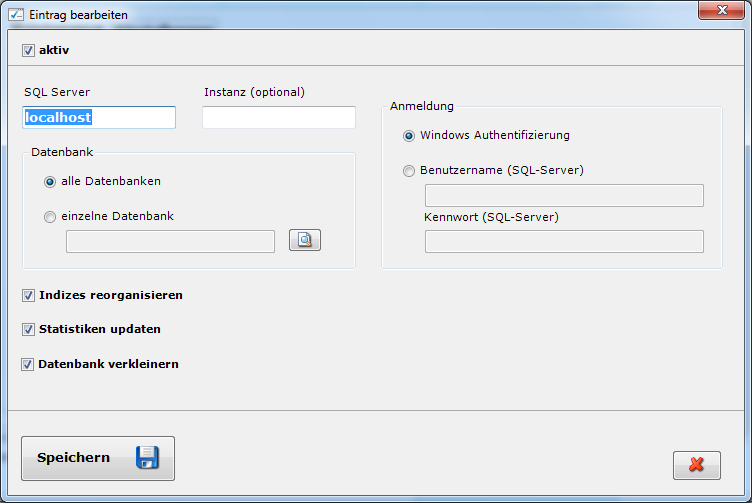The width and height of the screenshot is (752, 503).
Task: Click the "Instanz (optional)" label
Action: point(255,92)
